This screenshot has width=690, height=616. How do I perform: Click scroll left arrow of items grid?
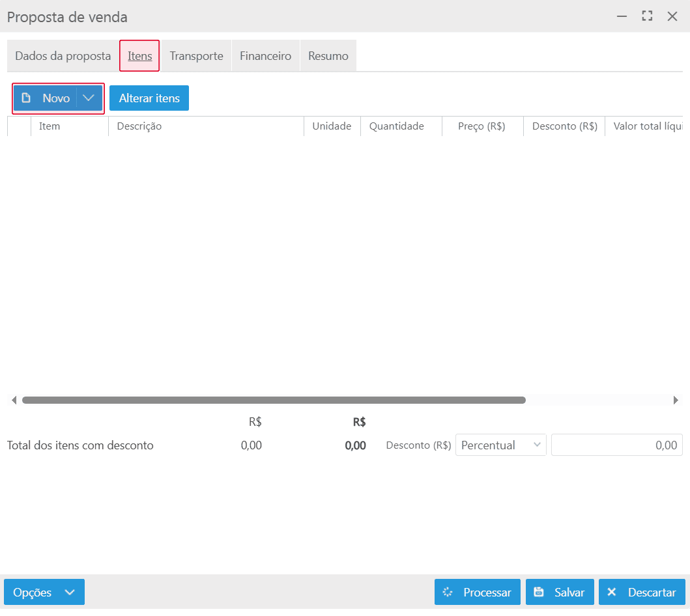click(x=14, y=400)
